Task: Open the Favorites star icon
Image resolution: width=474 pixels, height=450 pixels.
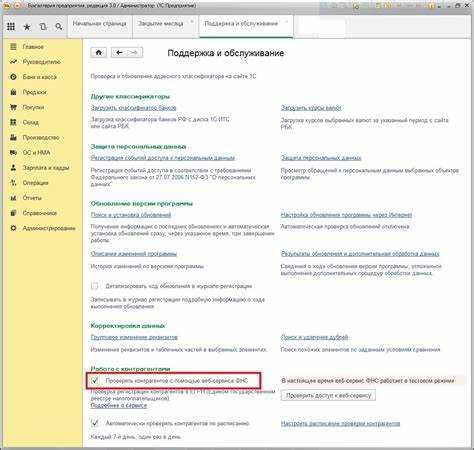Action: coord(27,27)
